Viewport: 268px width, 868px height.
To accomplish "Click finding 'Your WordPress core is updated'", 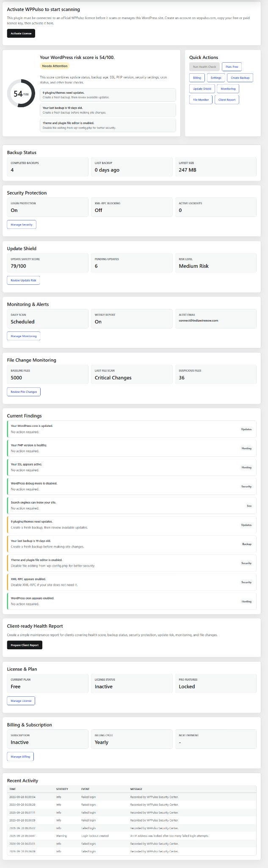I will click(x=132, y=429).
